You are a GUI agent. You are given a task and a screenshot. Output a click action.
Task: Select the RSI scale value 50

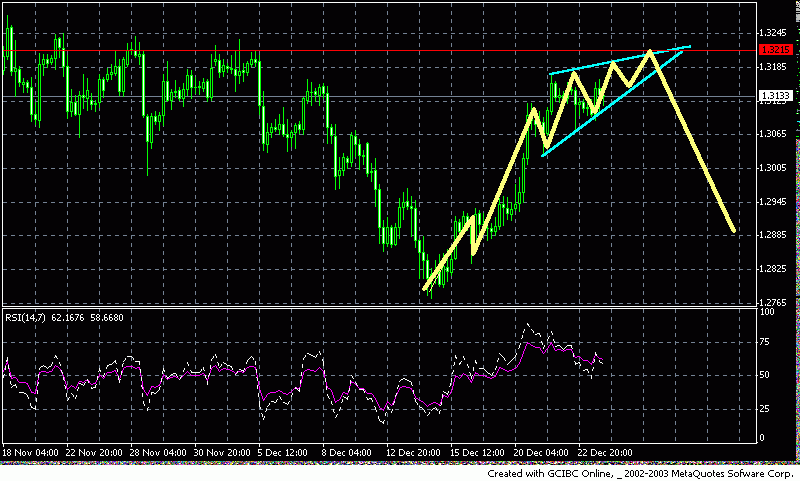pyautogui.click(x=764, y=375)
